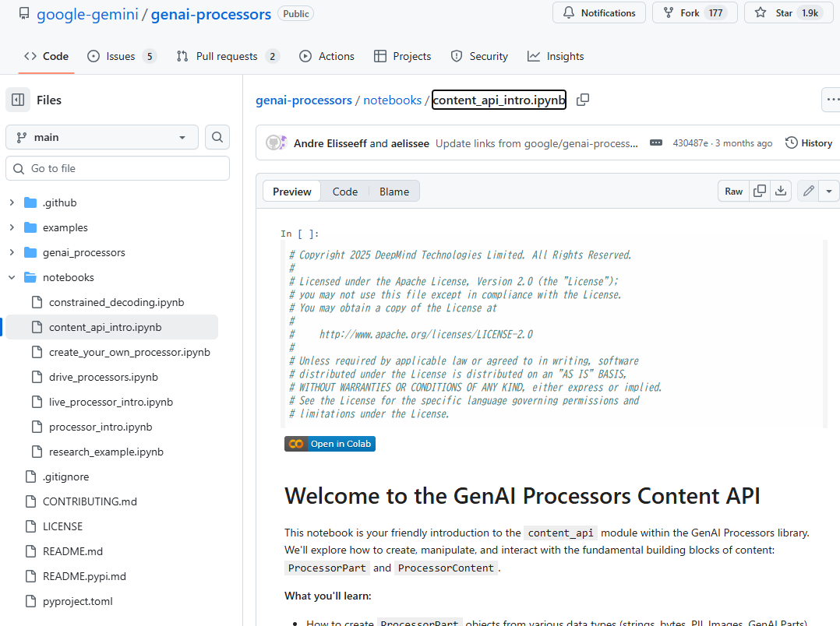The width and height of the screenshot is (840, 626).
Task: Open the aelissee author link
Action: (x=410, y=143)
